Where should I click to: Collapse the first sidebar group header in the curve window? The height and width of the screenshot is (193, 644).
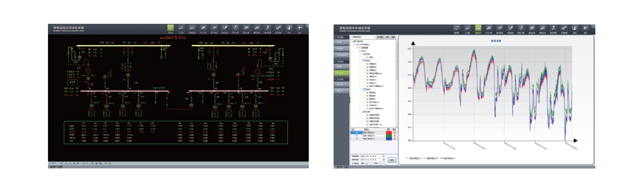pyautogui.click(x=341, y=37)
